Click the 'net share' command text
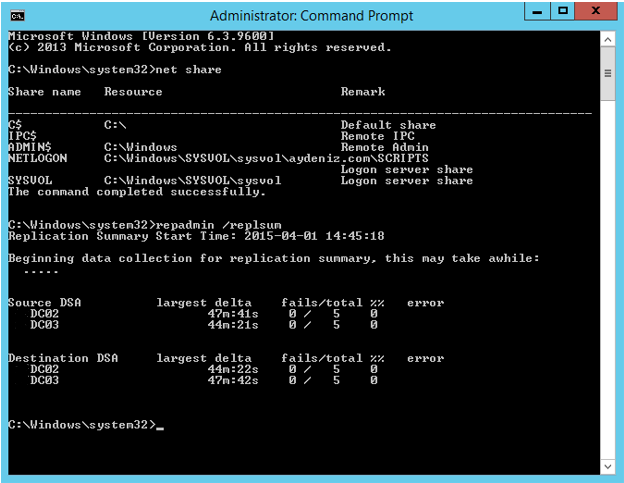This screenshot has height=483, width=624. (188, 70)
